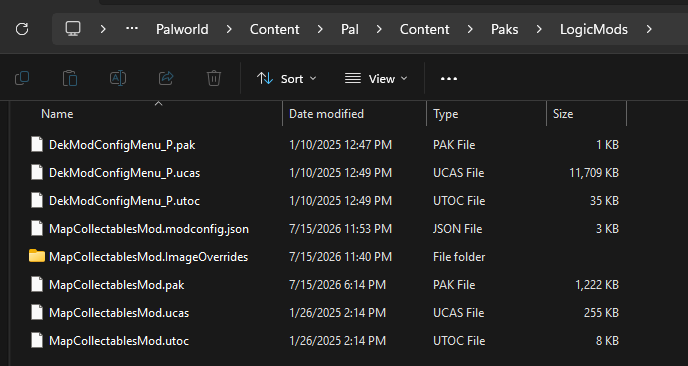Click the 255 KB size cell

601,313
